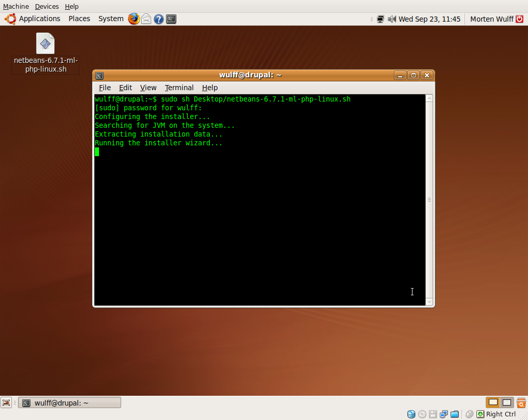
Task: Open the System menu
Action: click(111, 19)
